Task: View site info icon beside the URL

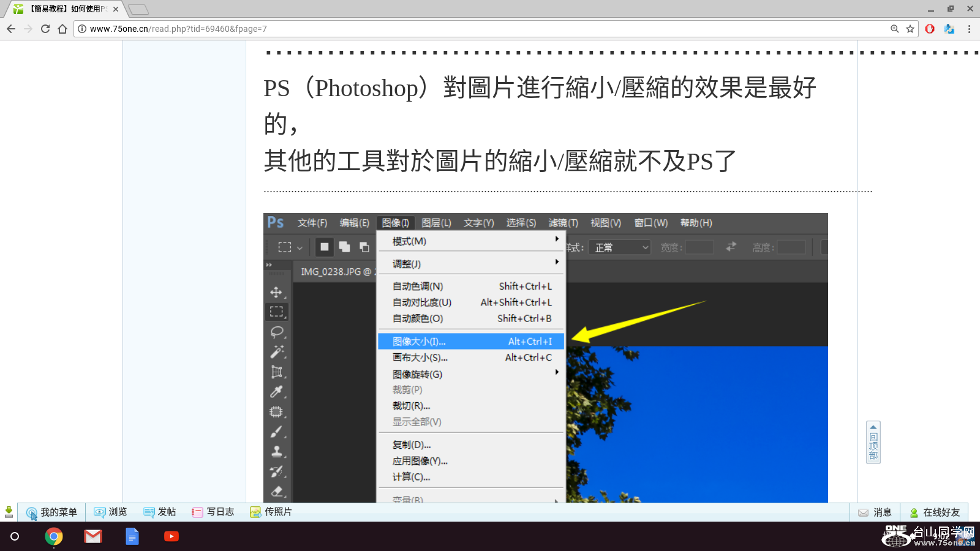Action: point(82,29)
